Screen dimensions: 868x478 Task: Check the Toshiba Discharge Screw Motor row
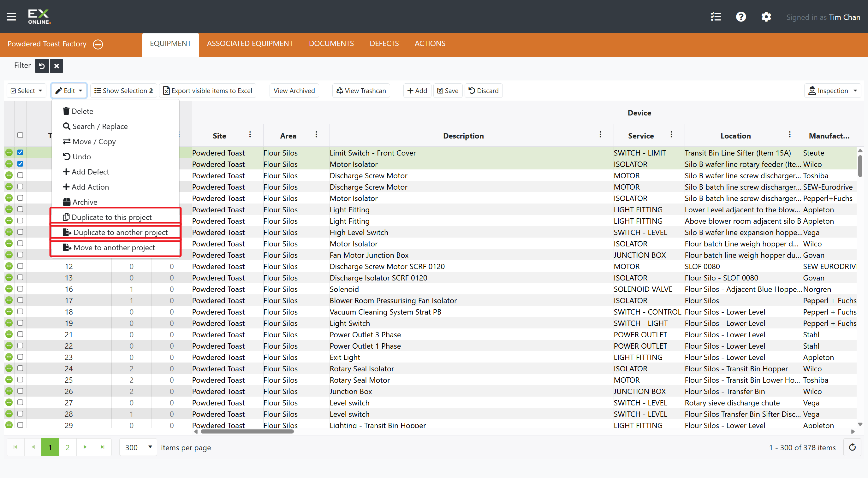(x=20, y=175)
